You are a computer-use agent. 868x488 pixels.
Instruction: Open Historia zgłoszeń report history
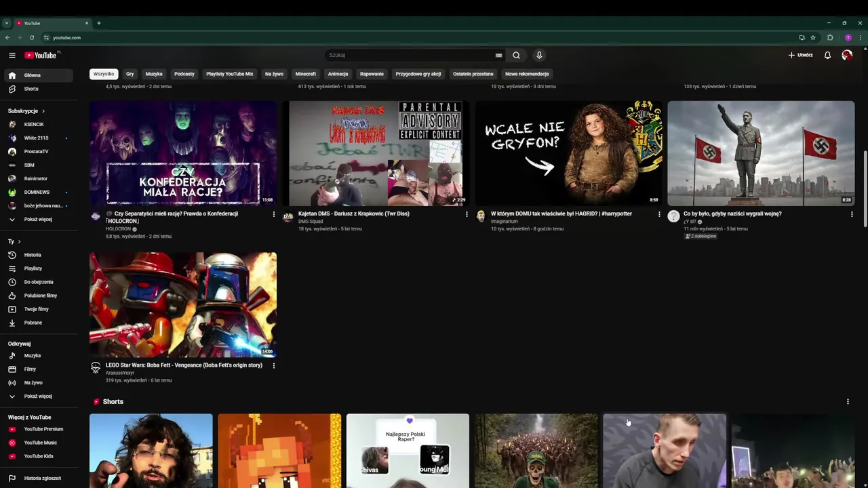[37, 478]
